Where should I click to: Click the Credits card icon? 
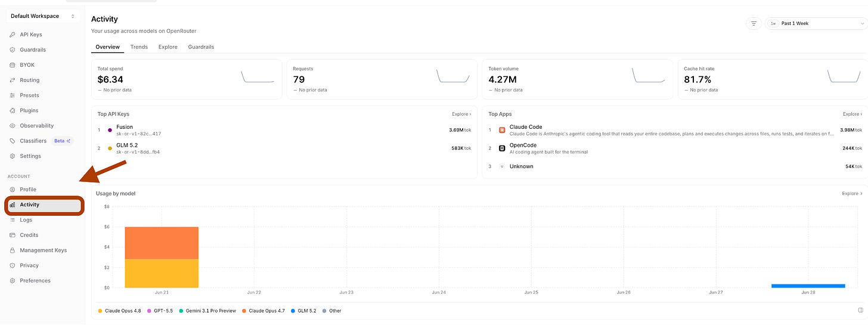tap(13, 235)
